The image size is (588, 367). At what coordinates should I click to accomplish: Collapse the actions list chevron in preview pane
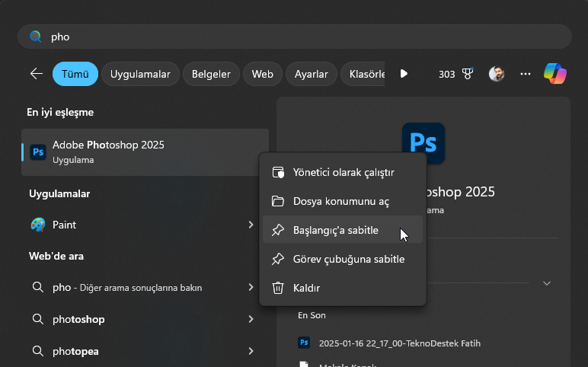(x=547, y=283)
